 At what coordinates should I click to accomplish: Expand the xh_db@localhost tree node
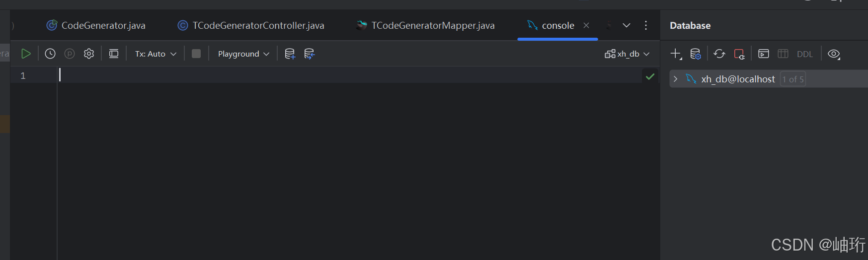(675, 79)
